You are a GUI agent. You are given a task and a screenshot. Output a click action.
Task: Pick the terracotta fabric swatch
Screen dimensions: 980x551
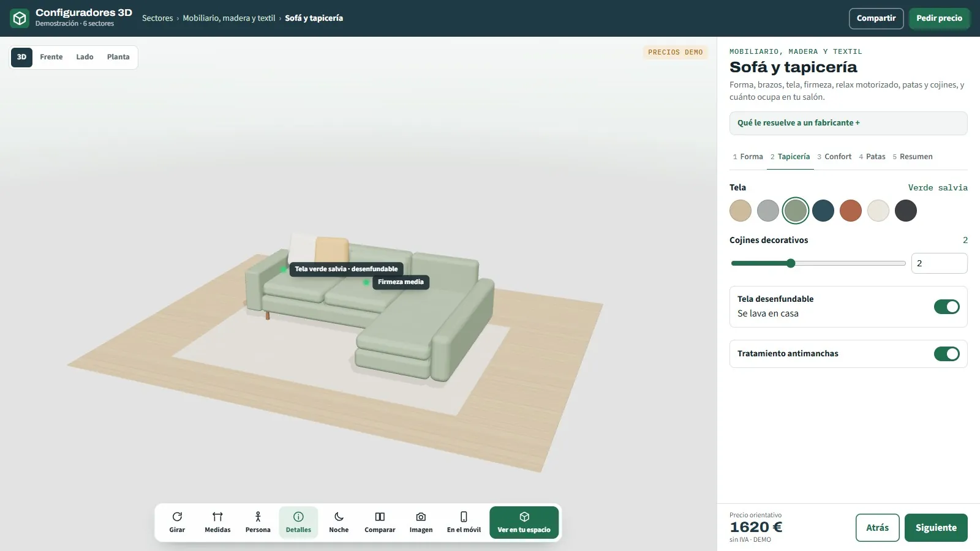(x=851, y=211)
